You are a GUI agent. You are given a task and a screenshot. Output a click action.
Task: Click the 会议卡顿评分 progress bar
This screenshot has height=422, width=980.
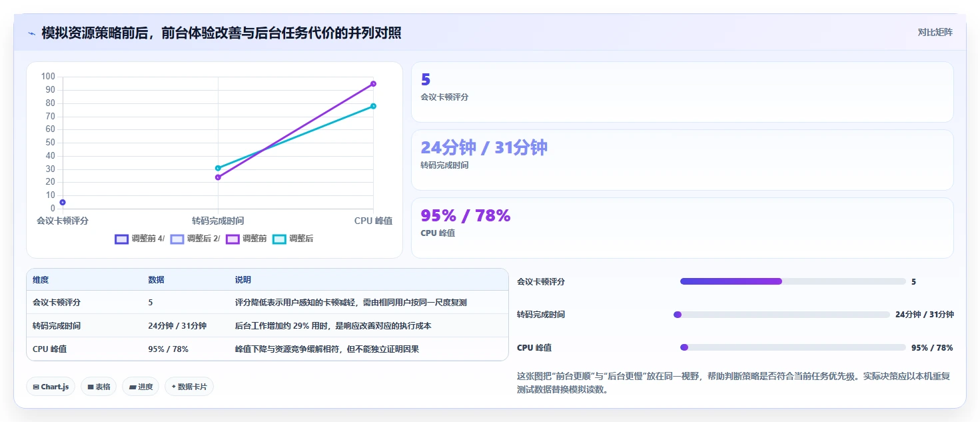tap(793, 281)
